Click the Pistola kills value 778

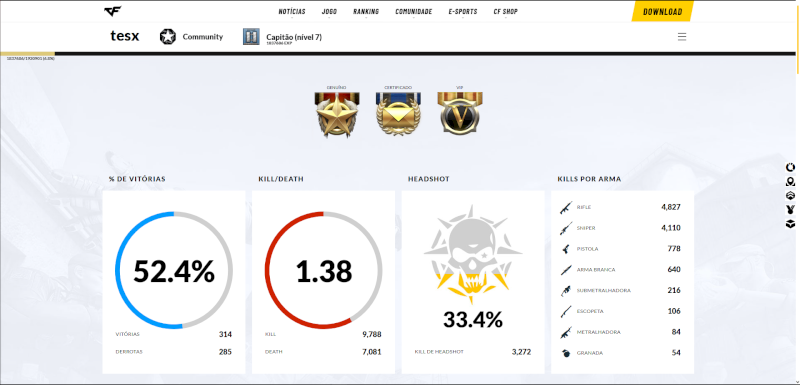674,249
